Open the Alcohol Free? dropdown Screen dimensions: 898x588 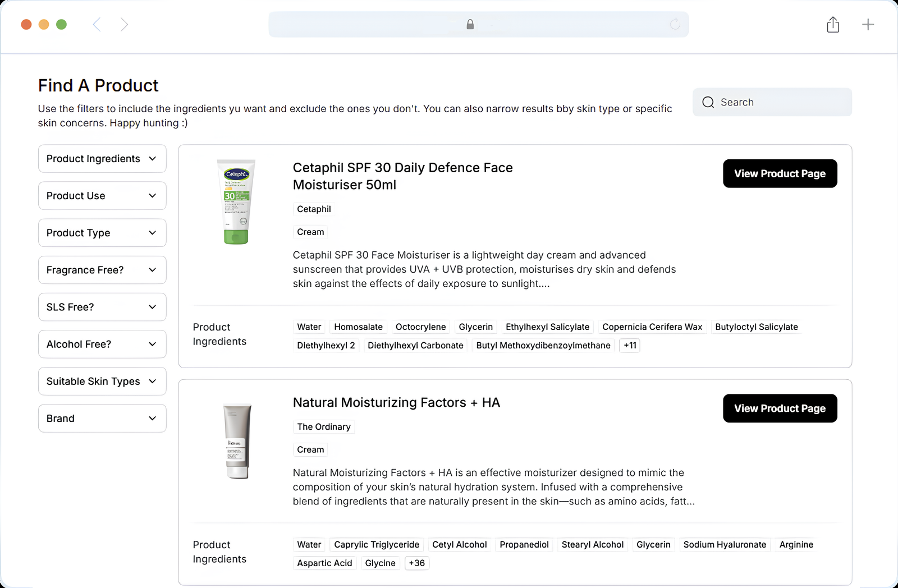click(x=102, y=344)
